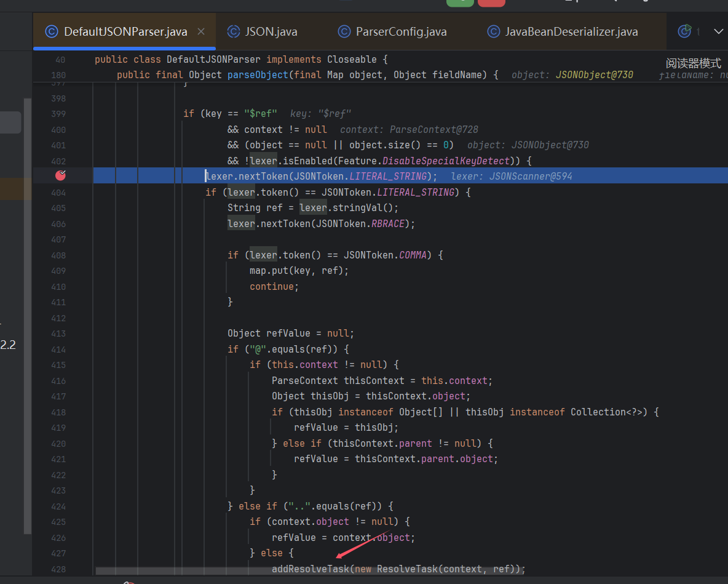Click the COMMA constant on line 408

pyautogui.click(x=413, y=255)
